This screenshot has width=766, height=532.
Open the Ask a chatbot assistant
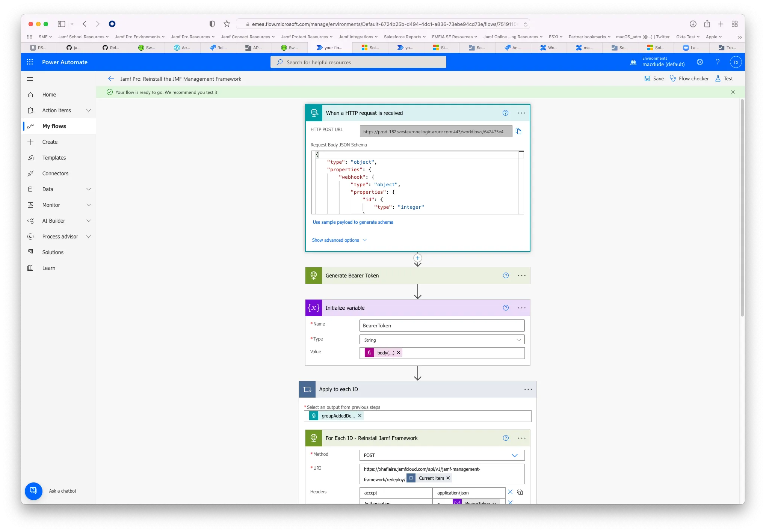[33, 491]
